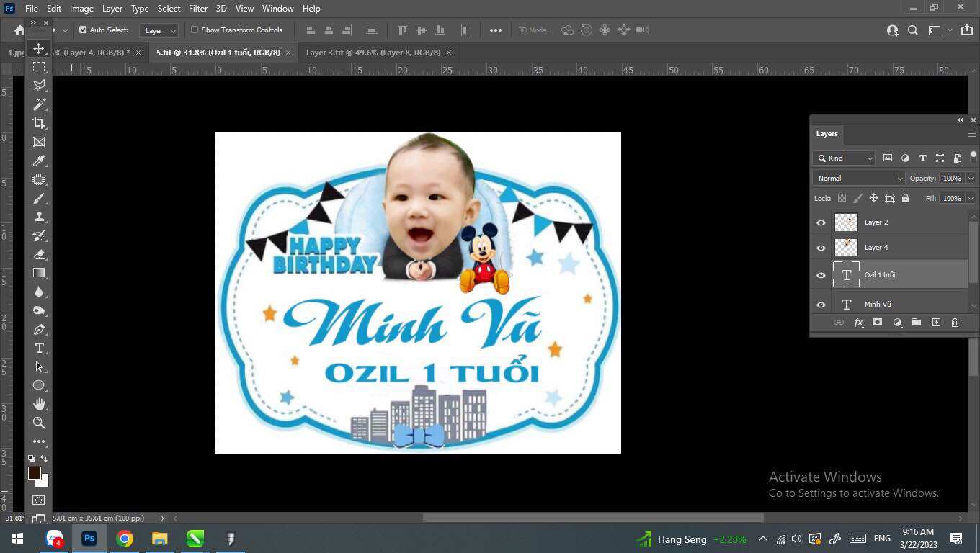Hide the Ozil 1 tuổi text layer
Screen dimensions: 980x553
coord(821,275)
